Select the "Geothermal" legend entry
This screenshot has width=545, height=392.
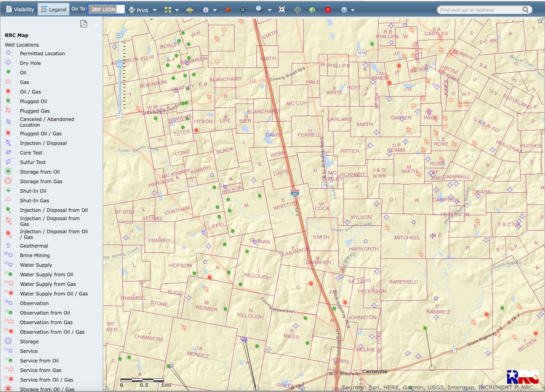pyautogui.click(x=34, y=246)
